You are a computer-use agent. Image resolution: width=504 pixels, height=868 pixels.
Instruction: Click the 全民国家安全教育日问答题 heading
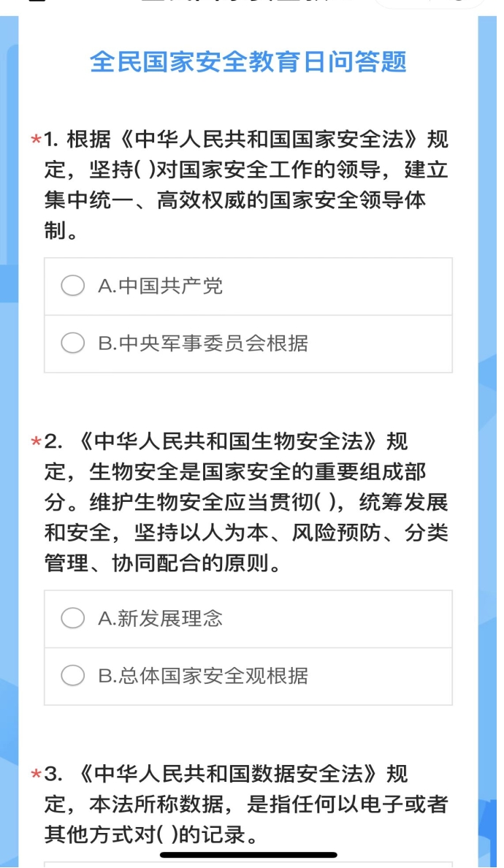[248, 62]
